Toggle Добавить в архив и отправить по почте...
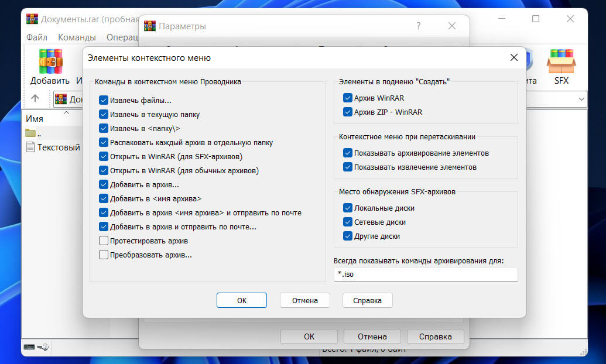Image resolution: width=606 pixels, height=364 pixels. (x=103, y=227)
